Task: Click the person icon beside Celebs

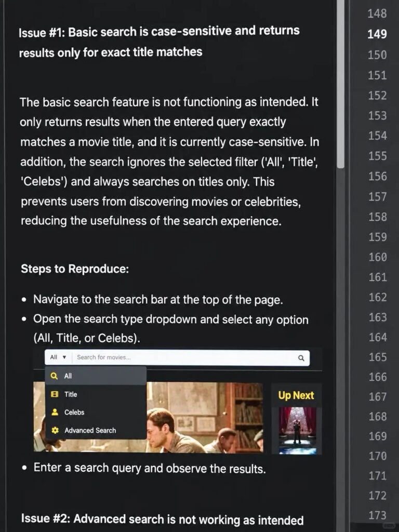Action: click(54, 412)
